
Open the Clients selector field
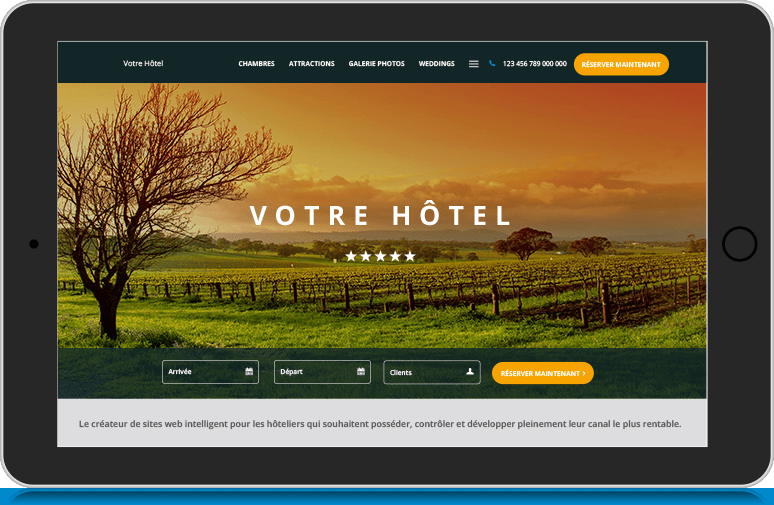pos(432,372)
